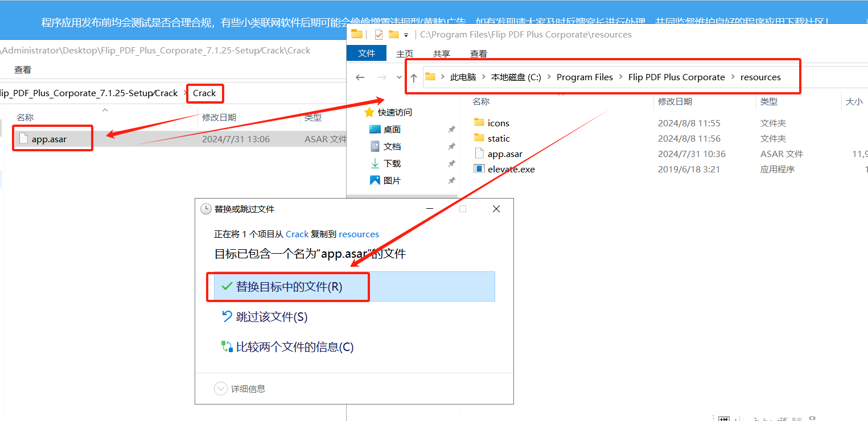Choose 比较两个文件的信息(C)
868x421 pixels.
coord(295,346)
